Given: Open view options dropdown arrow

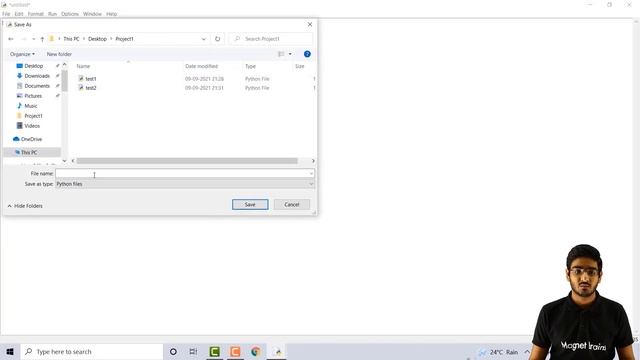Looking at the screenshot, I should (x=290, y=54).
